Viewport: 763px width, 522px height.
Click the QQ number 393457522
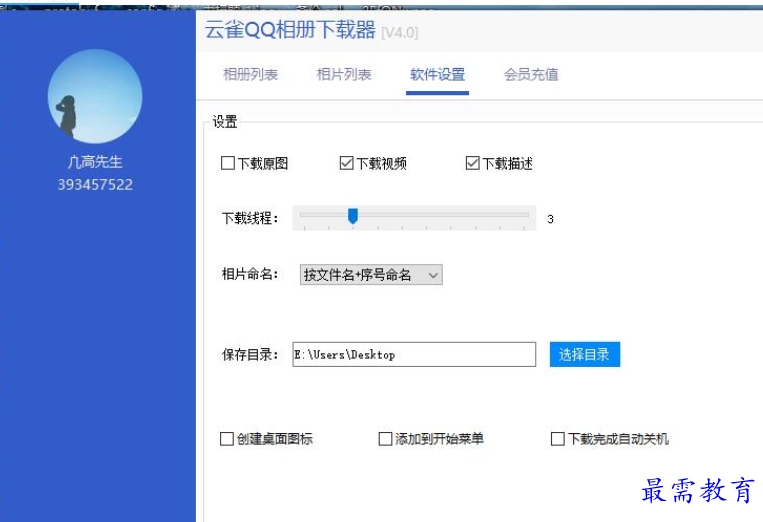95,185
